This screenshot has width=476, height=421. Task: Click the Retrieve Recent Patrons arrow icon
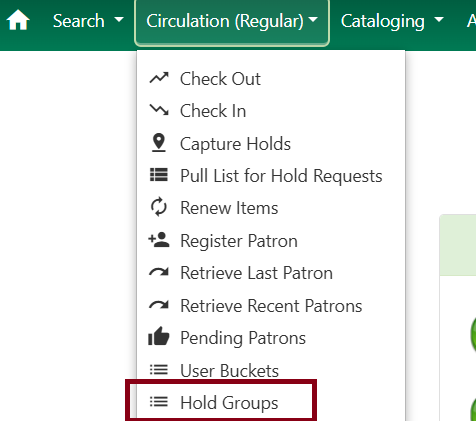coord(159,305)
